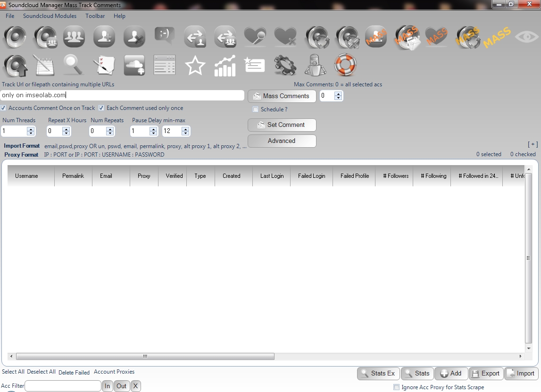Open the table list view icon

[x=165, y=65]
